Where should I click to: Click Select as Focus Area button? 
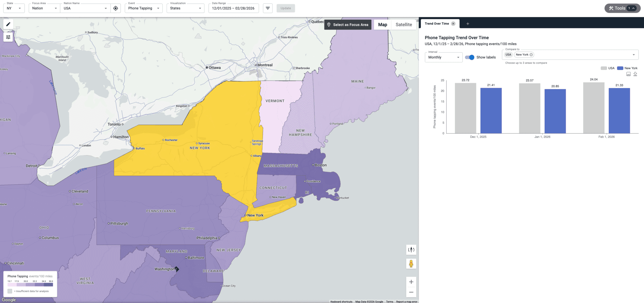click(x=347, y=25)
